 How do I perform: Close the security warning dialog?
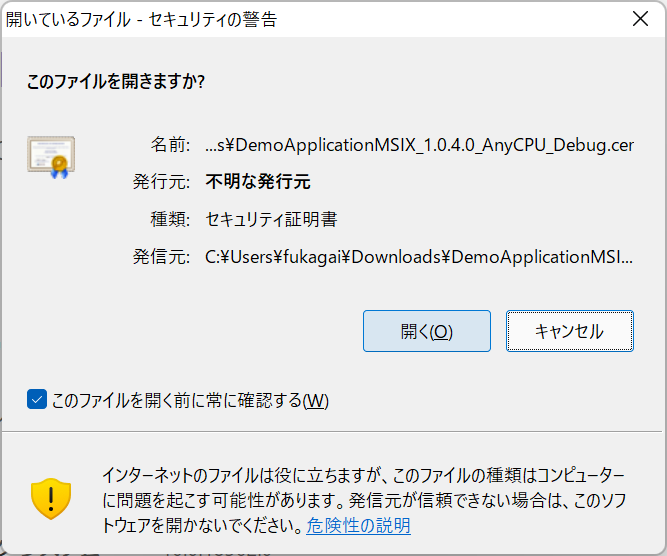[640, 19]
